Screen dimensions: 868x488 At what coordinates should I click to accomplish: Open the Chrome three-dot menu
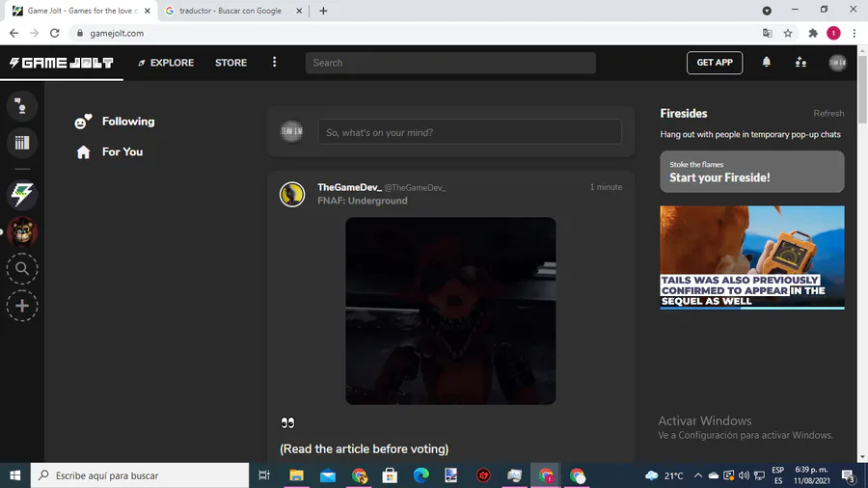pos(854,33)
